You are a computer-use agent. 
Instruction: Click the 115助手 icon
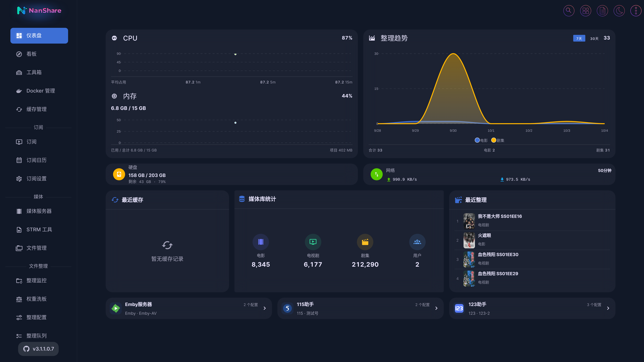pyautogui.click(x=287, y=308)
